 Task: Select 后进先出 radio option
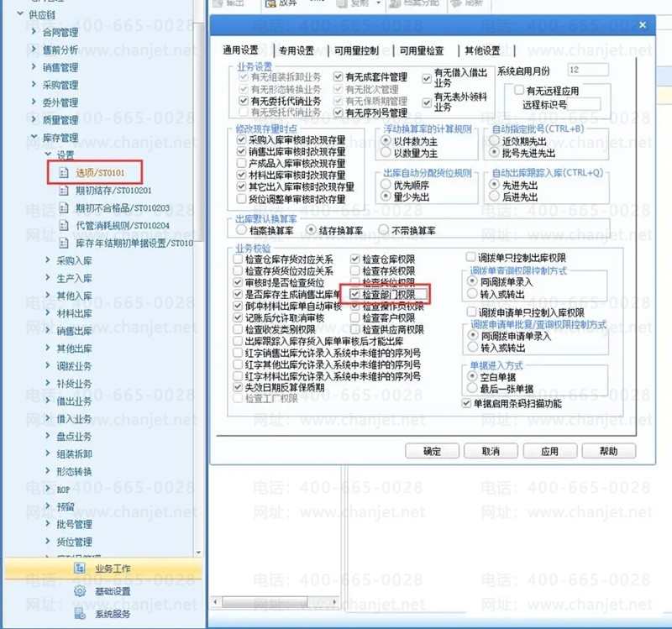(x=494, y=197)
